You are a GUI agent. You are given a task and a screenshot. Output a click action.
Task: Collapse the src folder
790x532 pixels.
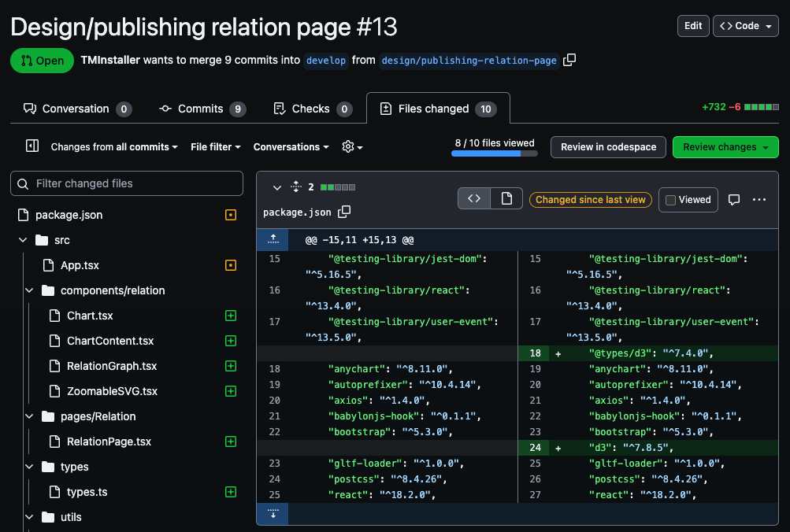pyautogui.click(x=23, y=240)
